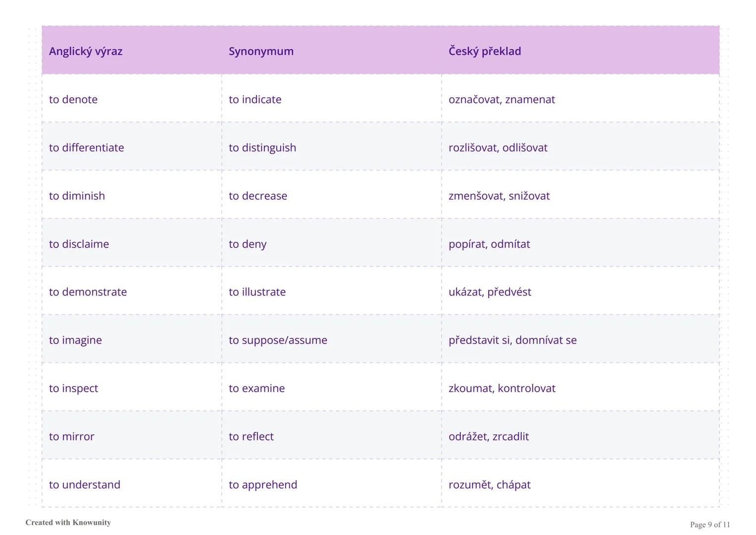Select the 'to apprehend' synonym
The image size is (756, 535).
pos(263,484)
